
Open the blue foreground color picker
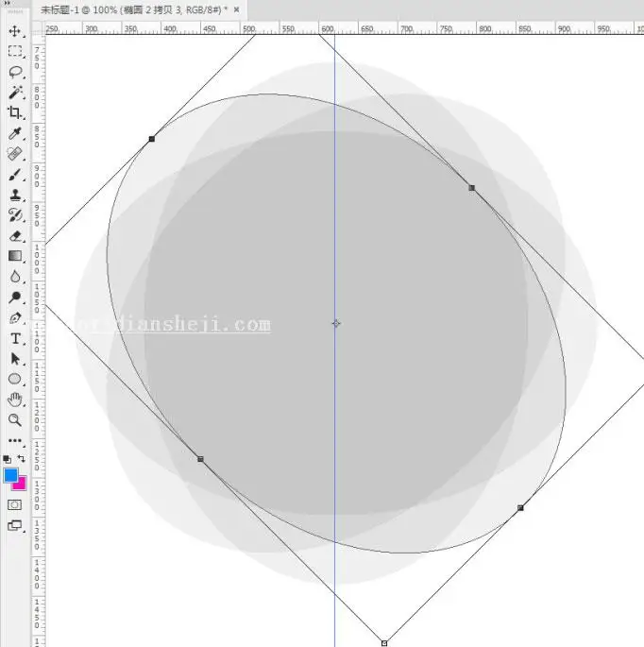pyautogui.click(x=9, y=474)
